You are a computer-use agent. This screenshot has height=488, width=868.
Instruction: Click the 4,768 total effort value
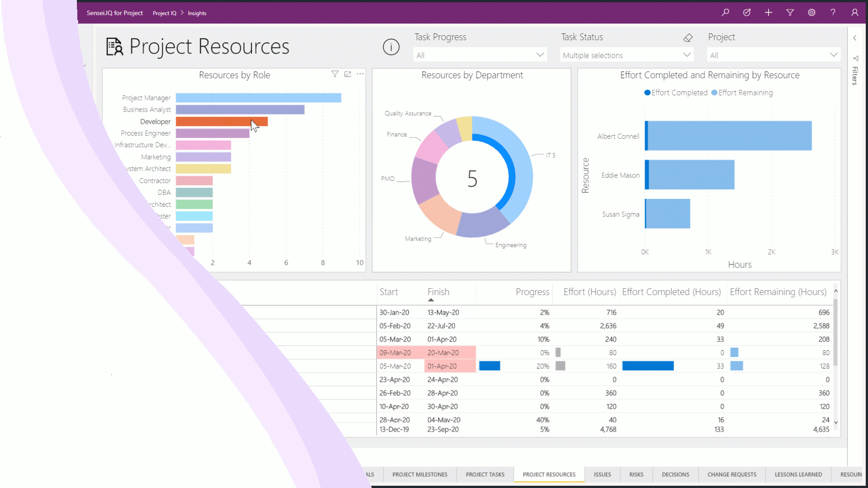[608, 429]
